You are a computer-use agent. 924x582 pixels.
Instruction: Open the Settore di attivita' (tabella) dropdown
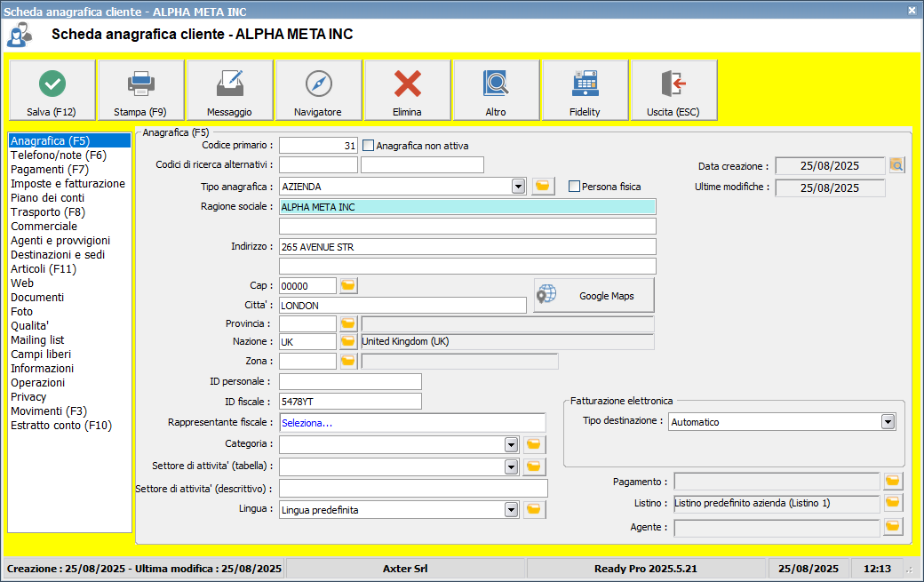point(511,467)
